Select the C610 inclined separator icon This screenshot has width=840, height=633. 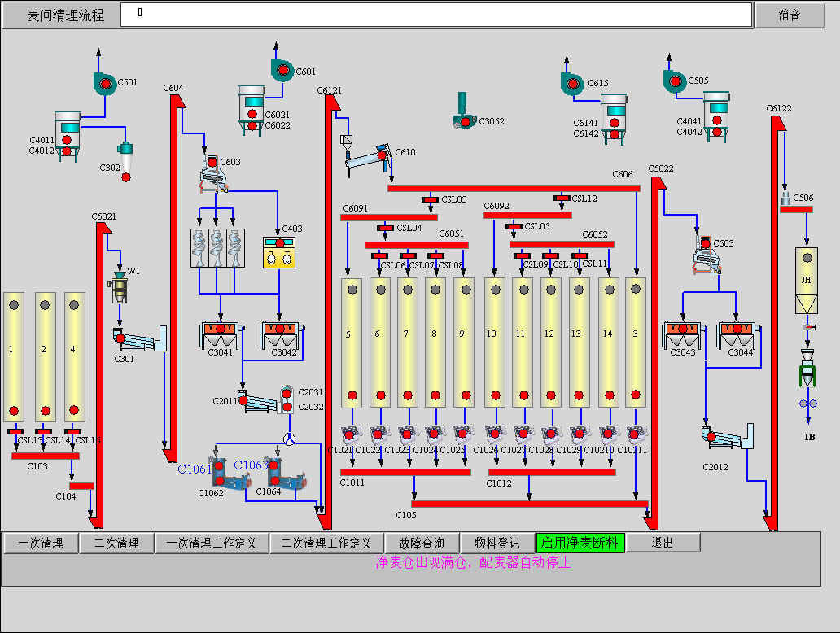point(369,159)
